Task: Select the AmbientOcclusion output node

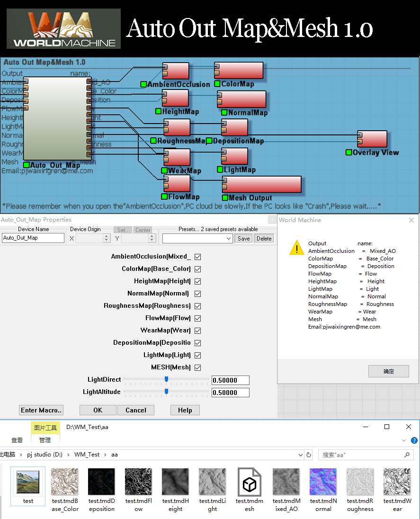Action: click(x=176, y=71)
